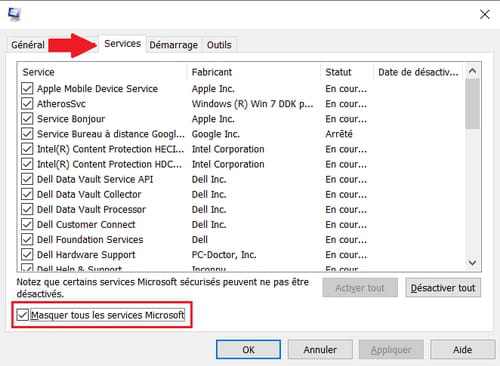Open the Outils tab

[x=219, y=45]
